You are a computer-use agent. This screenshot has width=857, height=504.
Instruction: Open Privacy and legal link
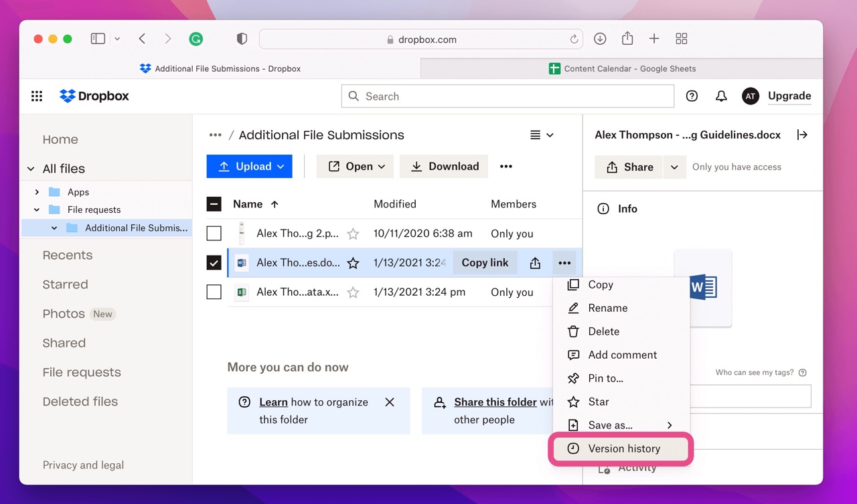(83, 465)
